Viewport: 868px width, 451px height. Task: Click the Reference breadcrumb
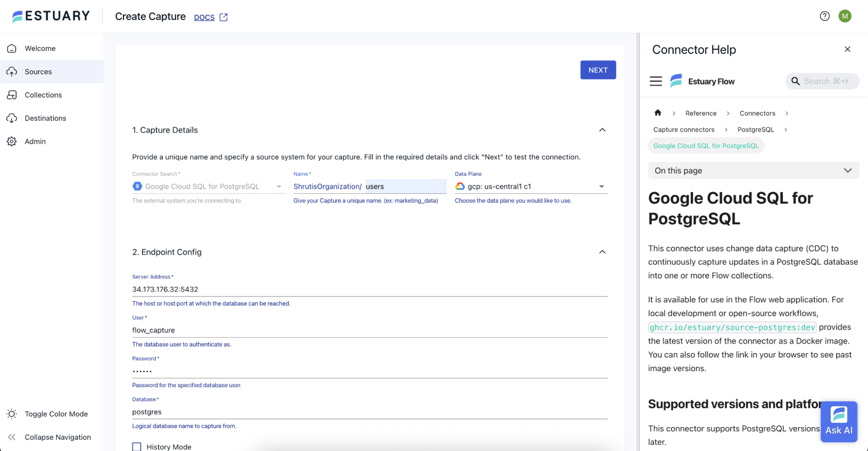pyautogui.click(x=701, y=113)
